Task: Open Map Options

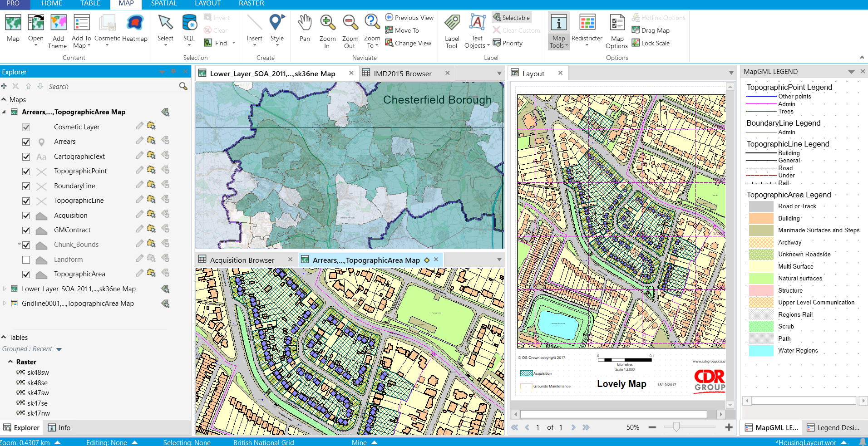Action: pos(617,31)
